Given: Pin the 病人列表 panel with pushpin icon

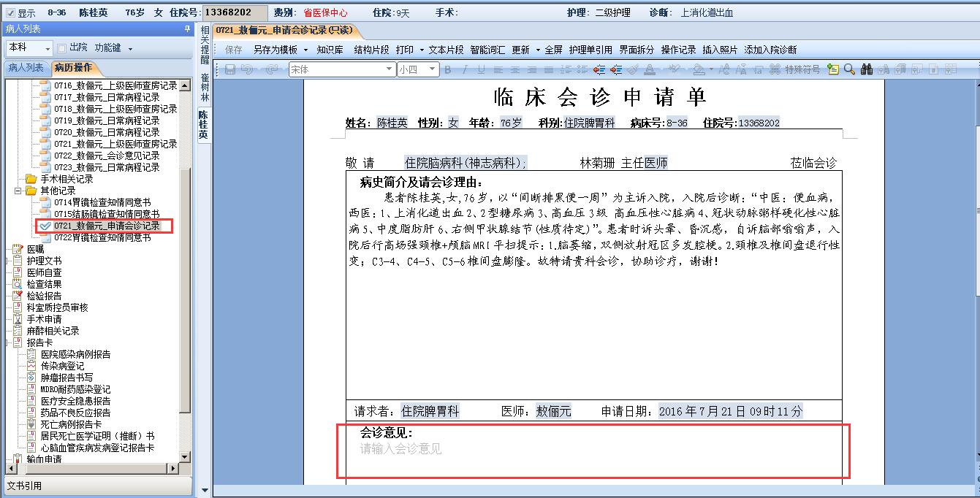Looking at the screenshot, I should tap(187, 29).
